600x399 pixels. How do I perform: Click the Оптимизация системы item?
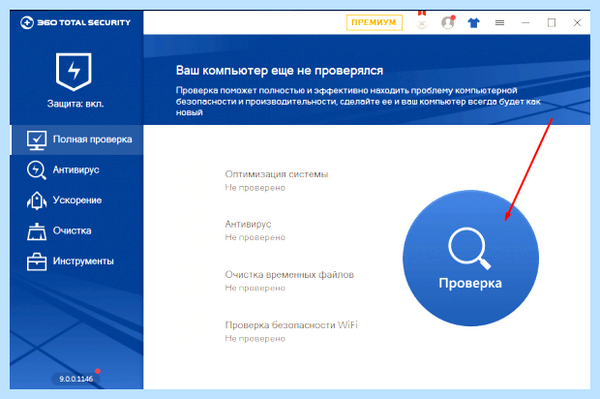[276, 174]
